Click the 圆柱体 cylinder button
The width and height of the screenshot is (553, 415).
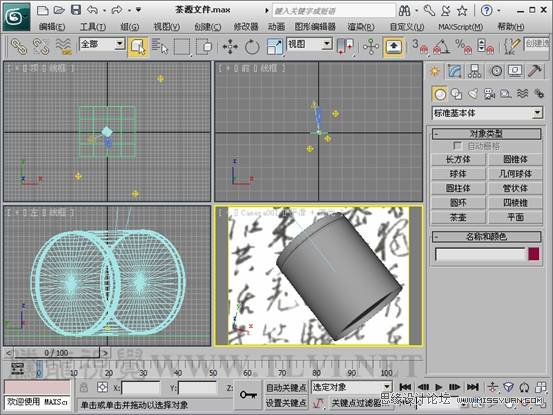click(x=458, y=188)
